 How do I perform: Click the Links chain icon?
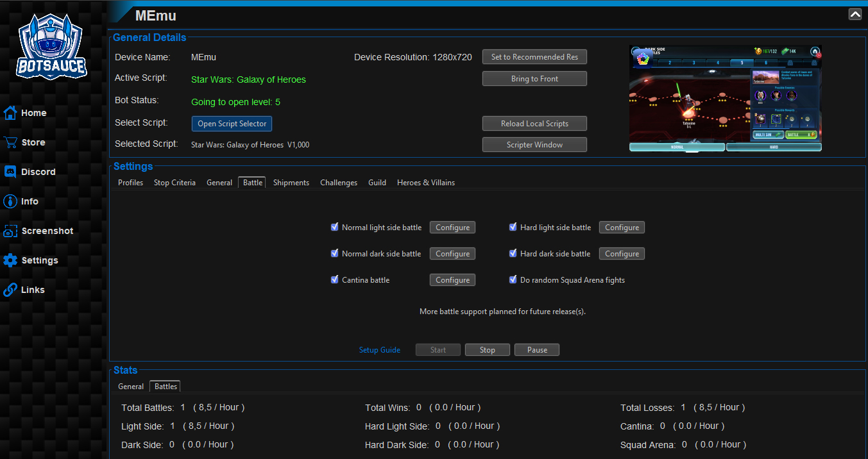[10, 290]
